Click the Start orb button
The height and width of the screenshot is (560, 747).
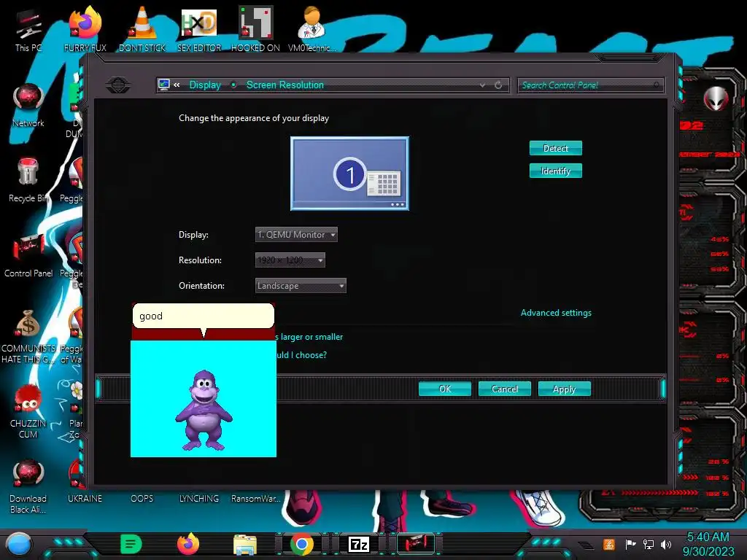[x=19, y=544]
